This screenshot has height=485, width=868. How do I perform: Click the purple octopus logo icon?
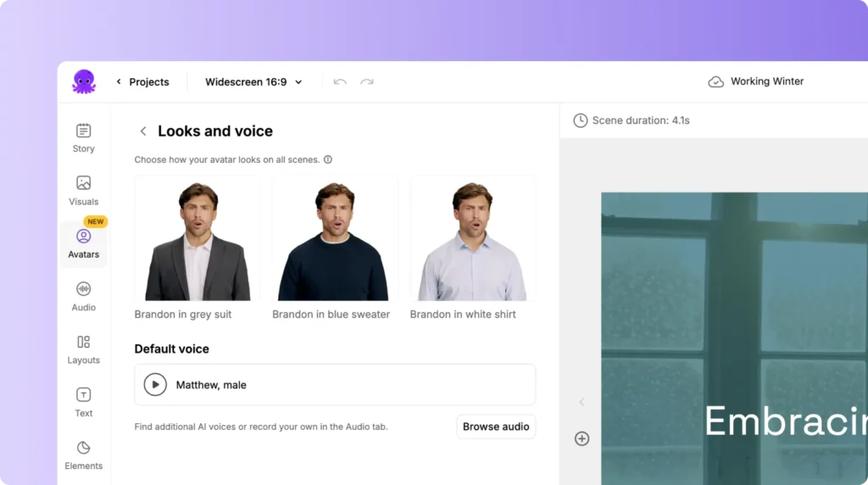coord(84,81)
